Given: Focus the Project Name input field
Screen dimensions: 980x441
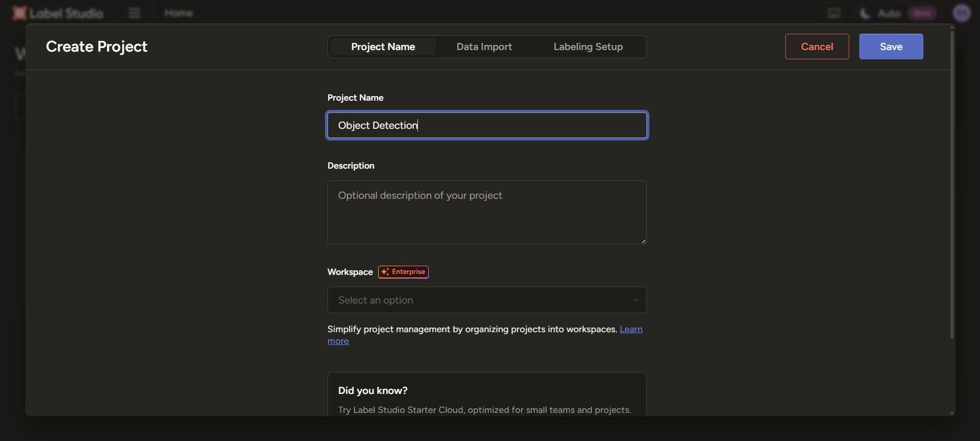Looking at the screenshot, I should pos(487,125).
